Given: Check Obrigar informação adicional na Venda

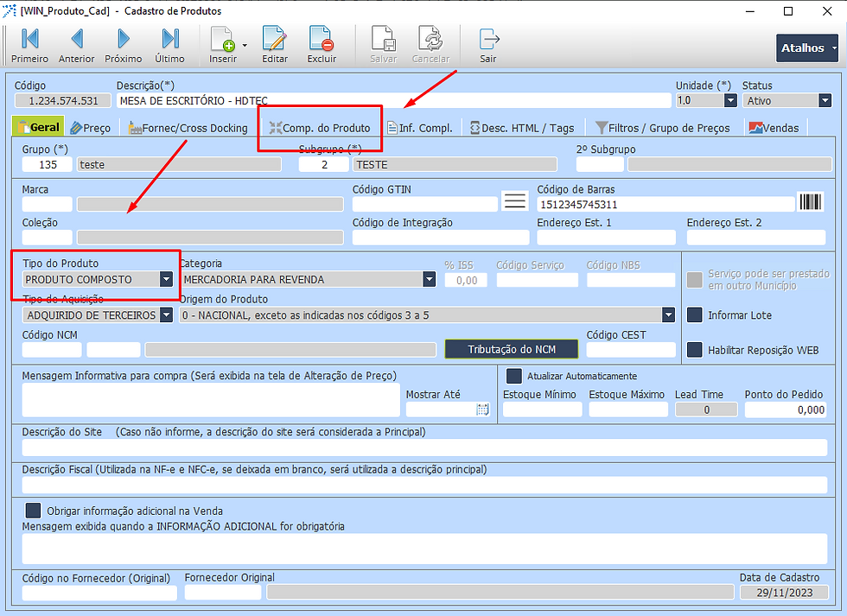Looking at the screenshot, I should (33, 511).
